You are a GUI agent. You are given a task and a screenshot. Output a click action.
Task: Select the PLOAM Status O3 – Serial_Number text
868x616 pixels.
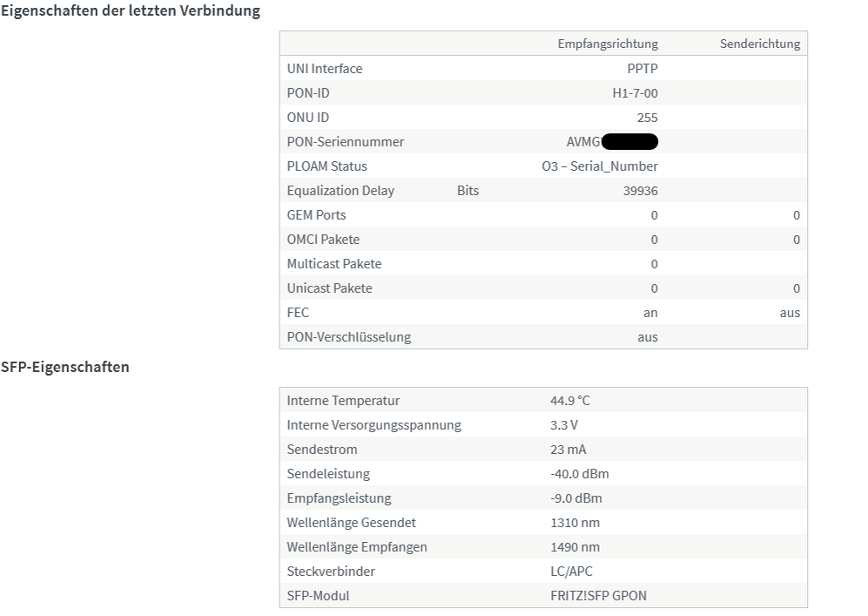[600, 166]
